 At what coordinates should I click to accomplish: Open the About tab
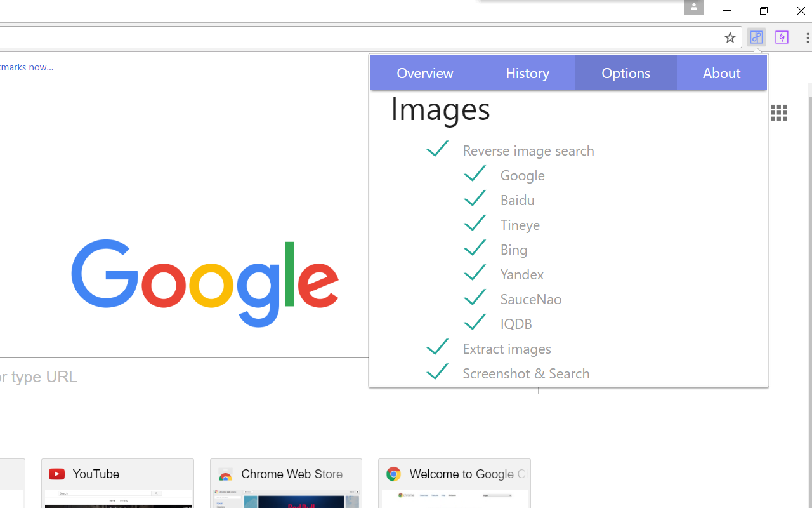click(721, 72)
